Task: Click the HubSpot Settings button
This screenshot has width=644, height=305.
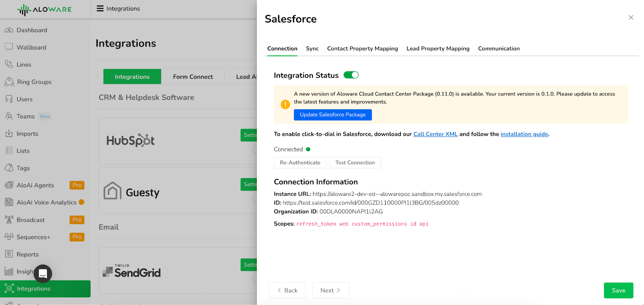Action: coord(249,135)
